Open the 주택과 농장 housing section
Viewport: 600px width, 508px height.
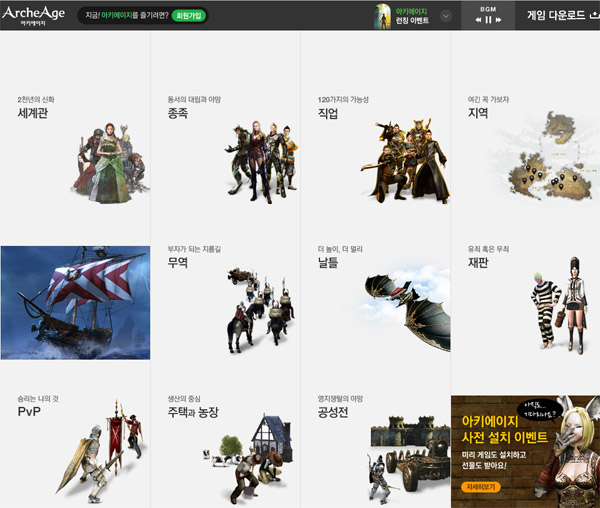193,412
